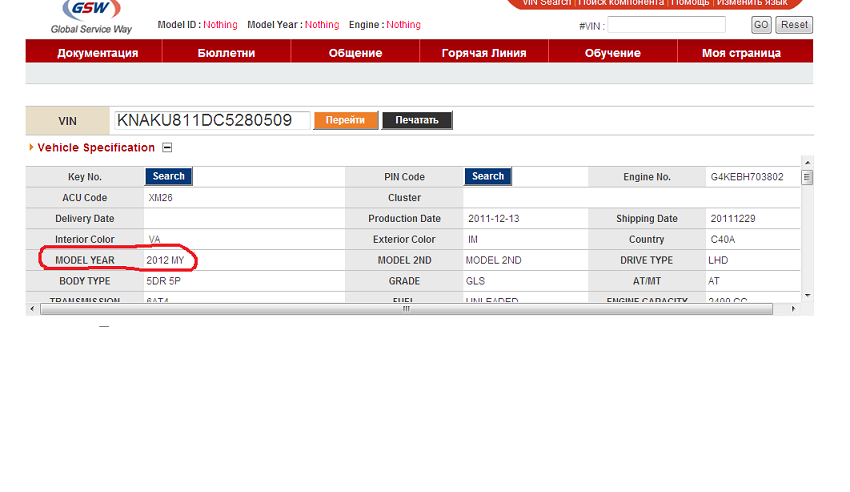Collapse the Vehicle Specification section

click(167, 148)
